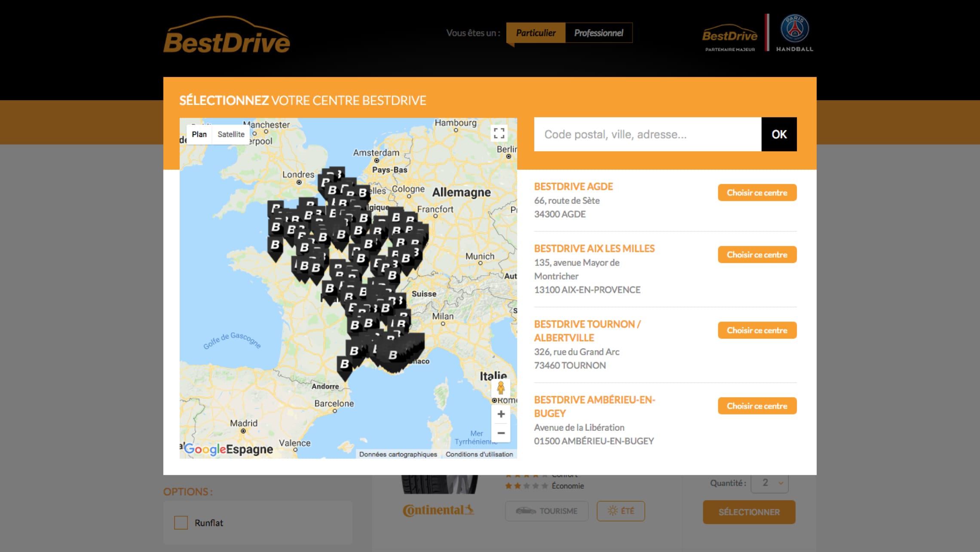
Task: Click the Économie rating stars
Action: pyautogui.click(x=527, y=486)
